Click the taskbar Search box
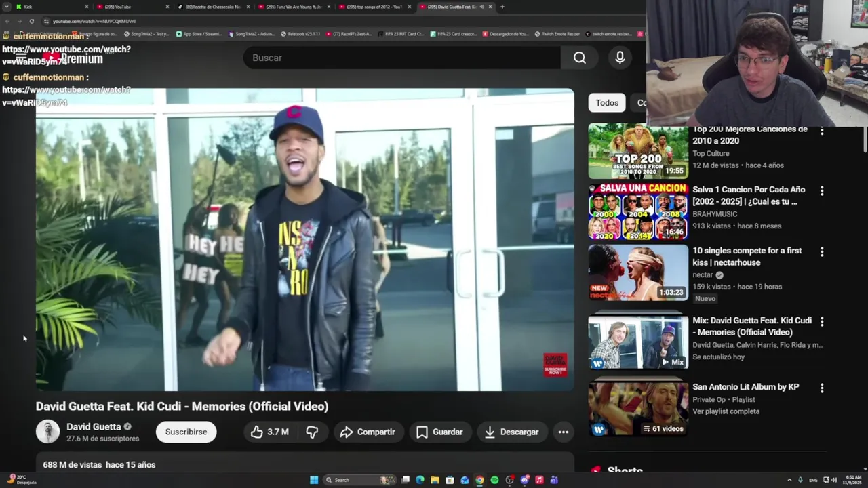 coord(359,480)
